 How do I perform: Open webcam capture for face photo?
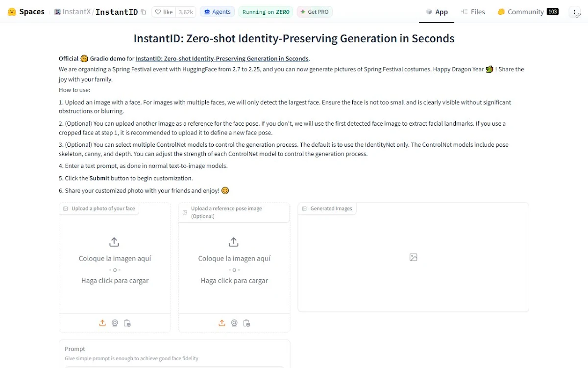click(115, 323)
